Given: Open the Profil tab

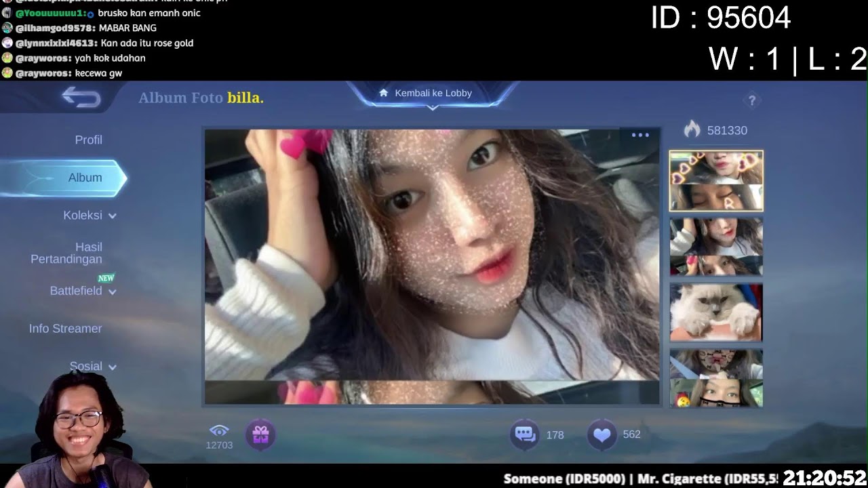Looking at the screenshot, I should coord(88,140).
